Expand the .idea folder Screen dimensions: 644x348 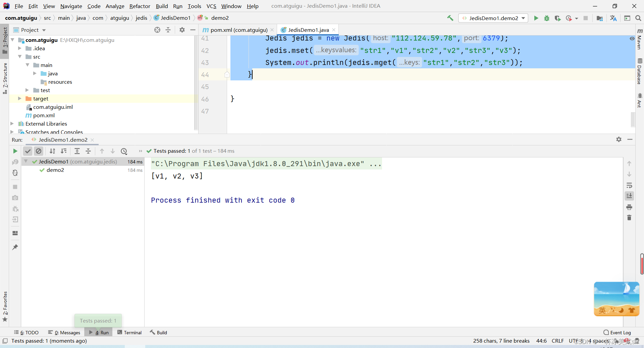tap(20, 48)
